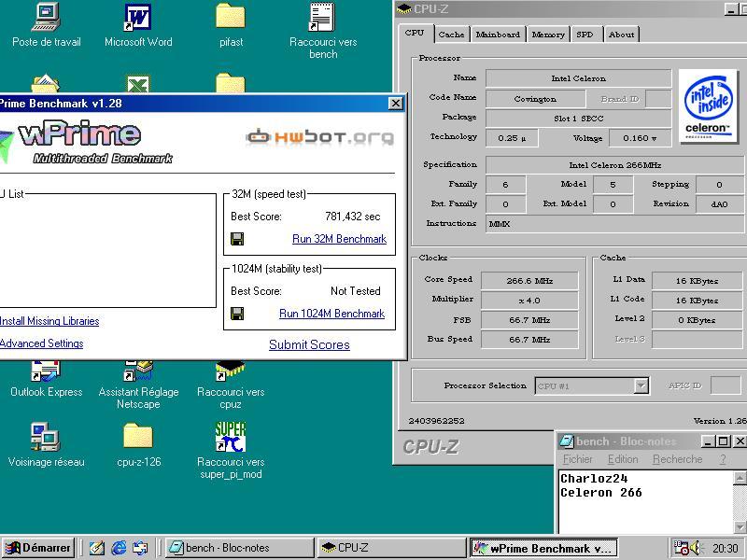Click the Not Tested score text

pos(356,291)
